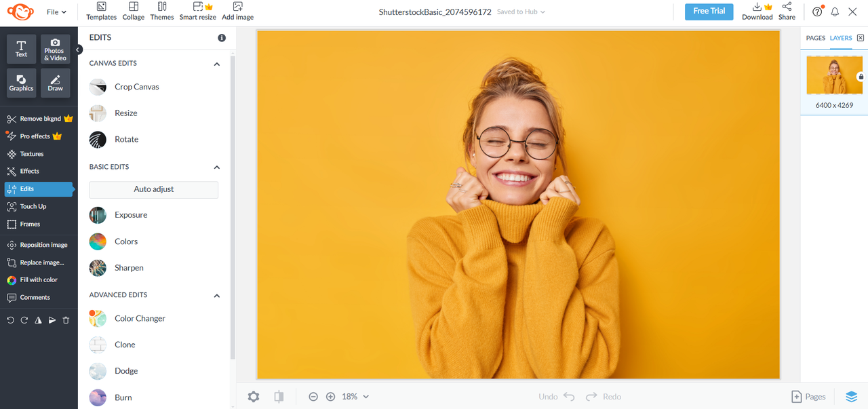
Task: Delete the layer with the trash icon
Action: 66,320
